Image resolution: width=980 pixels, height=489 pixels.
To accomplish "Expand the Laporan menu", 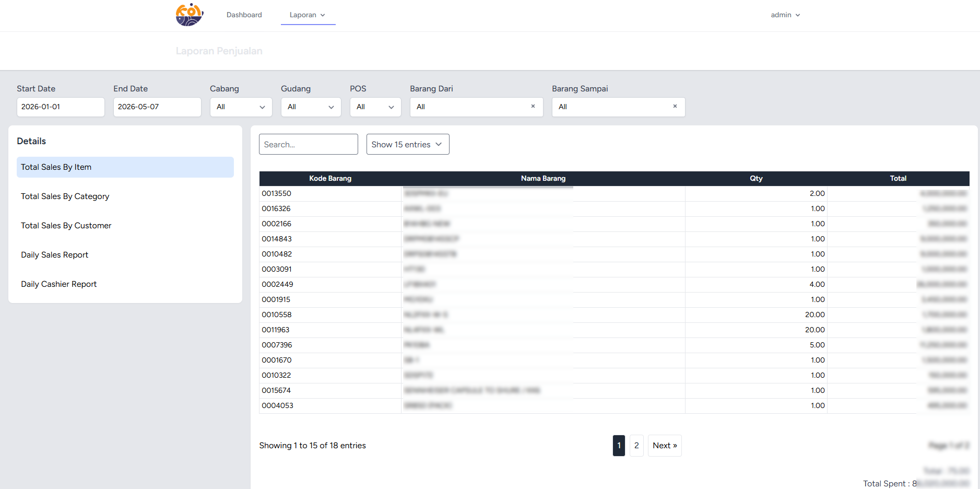I will (x=308, y=15).
